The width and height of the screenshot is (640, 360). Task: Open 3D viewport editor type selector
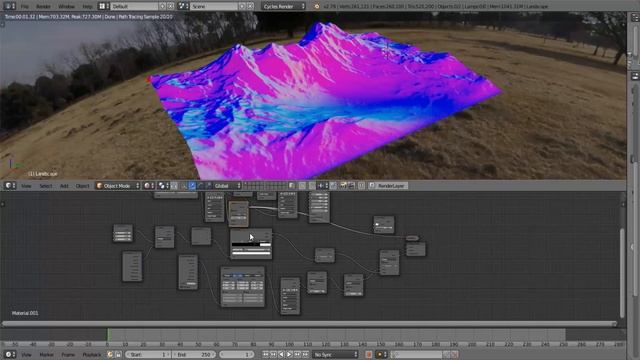point(10,186)
